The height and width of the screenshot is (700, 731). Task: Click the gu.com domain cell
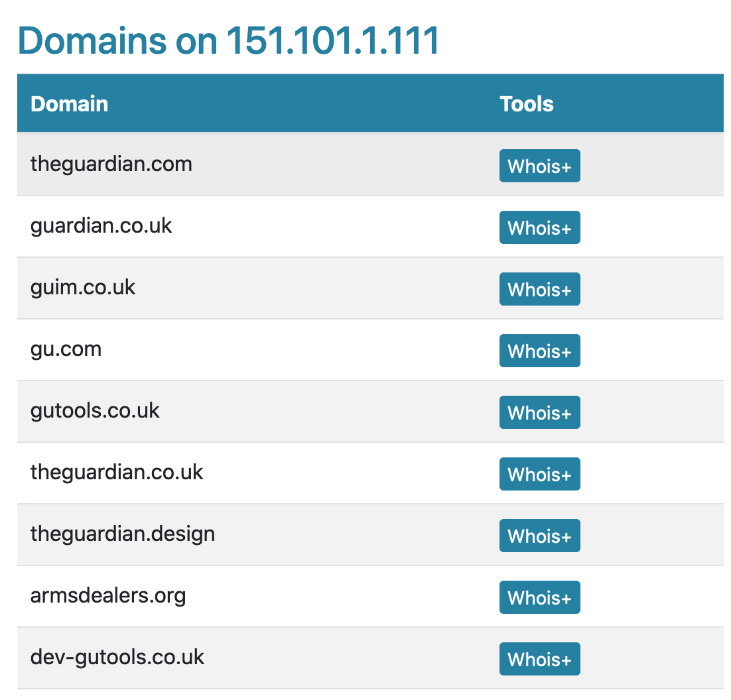click(66, 349)
